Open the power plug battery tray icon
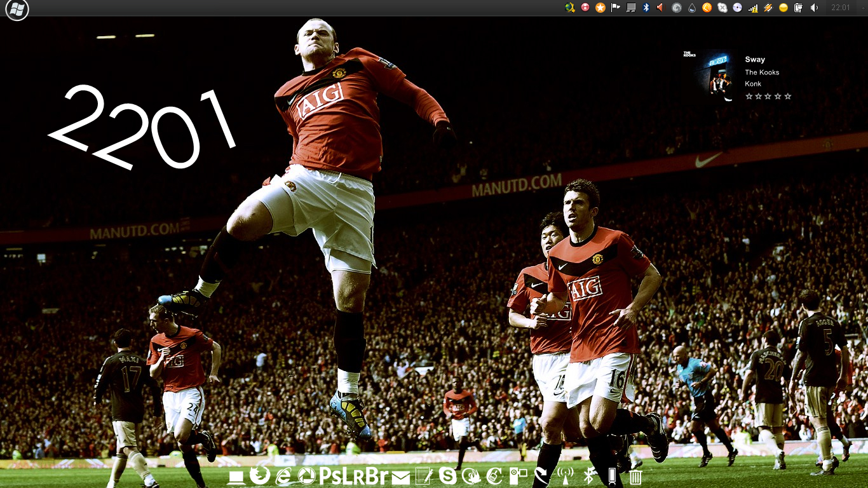 [x=798, y=8]
